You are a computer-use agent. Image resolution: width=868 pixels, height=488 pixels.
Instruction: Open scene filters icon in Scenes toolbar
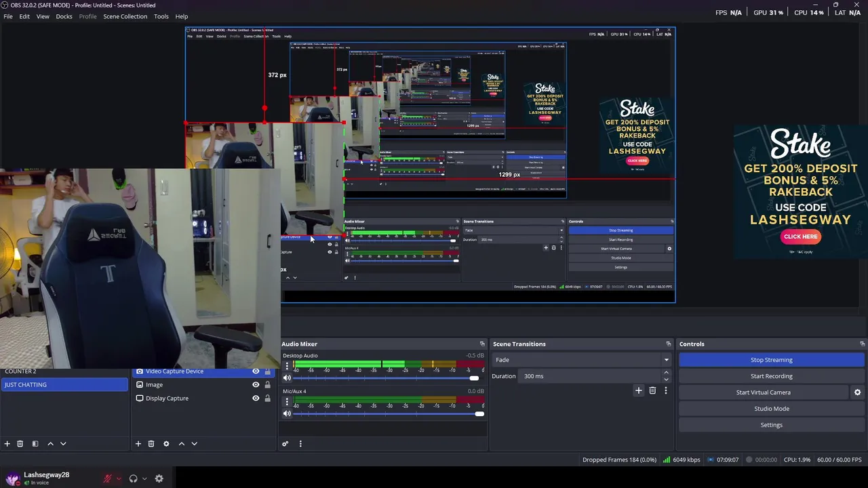35,443
